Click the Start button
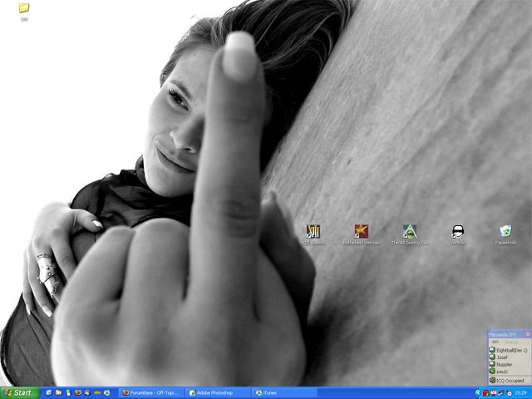 tap(20, 393)
